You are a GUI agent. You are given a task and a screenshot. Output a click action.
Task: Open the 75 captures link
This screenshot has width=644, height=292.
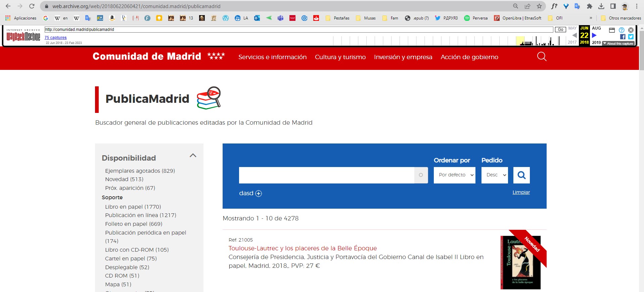[56, 38]
